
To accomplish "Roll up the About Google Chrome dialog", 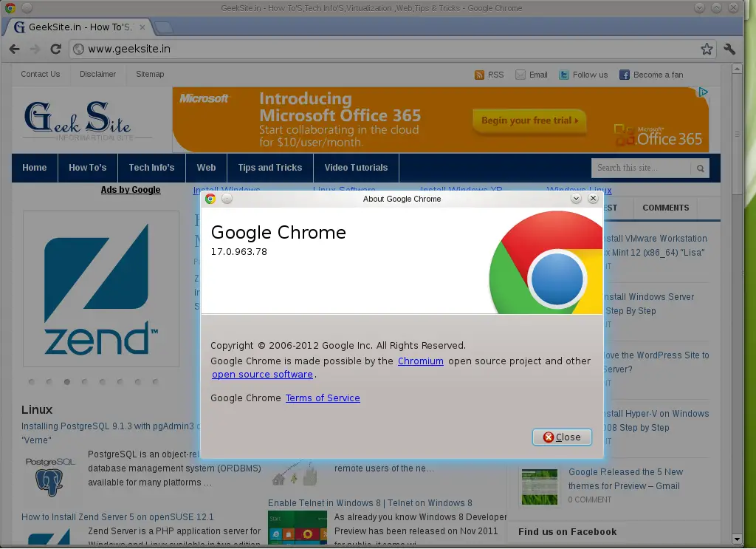I will pos(576,199).
